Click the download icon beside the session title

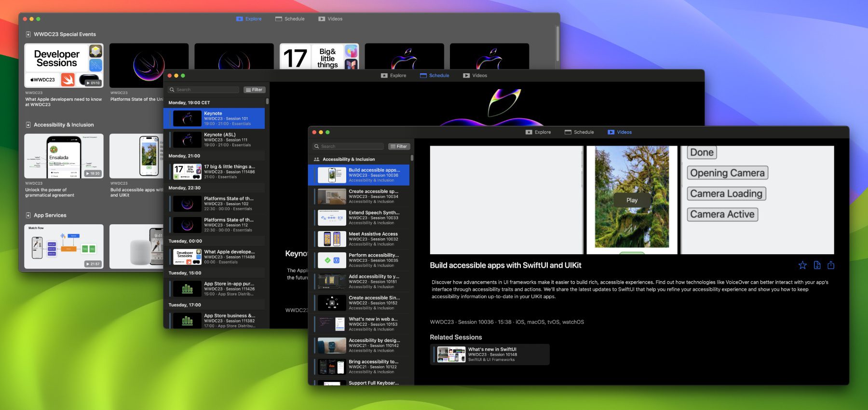click(x=817, y=265)
